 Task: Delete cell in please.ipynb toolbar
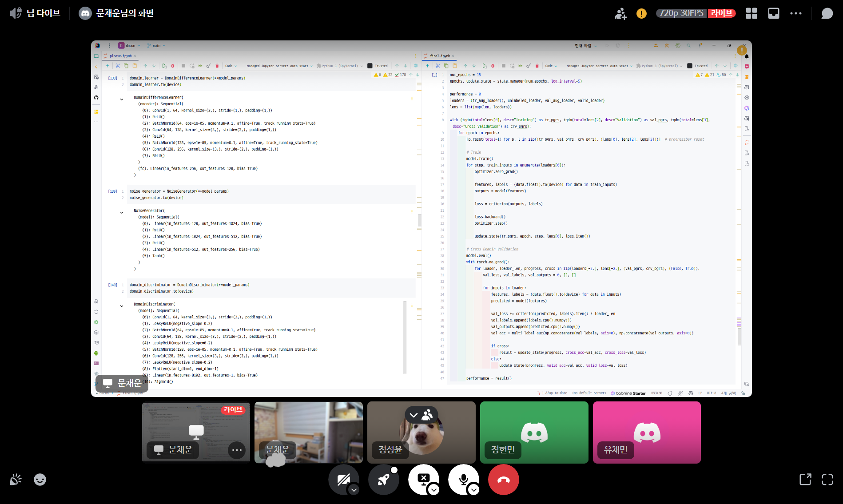[217, 66]
